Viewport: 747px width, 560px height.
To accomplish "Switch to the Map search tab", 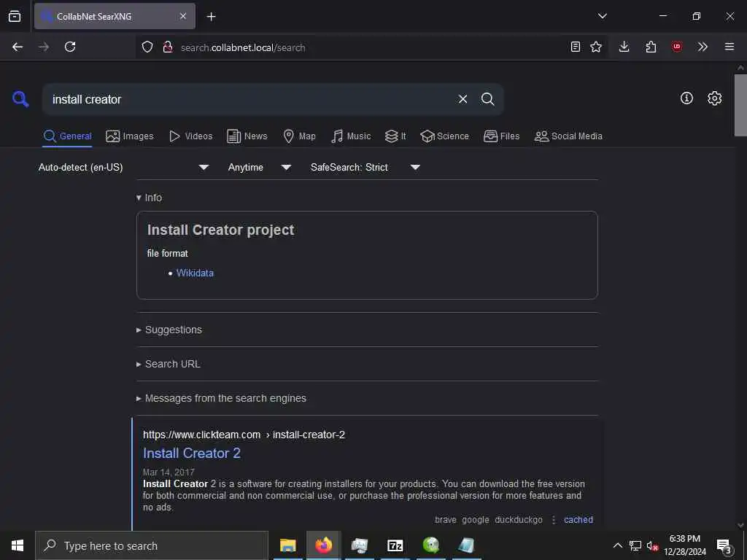I will pyautogui.click(x=299, y=136).
